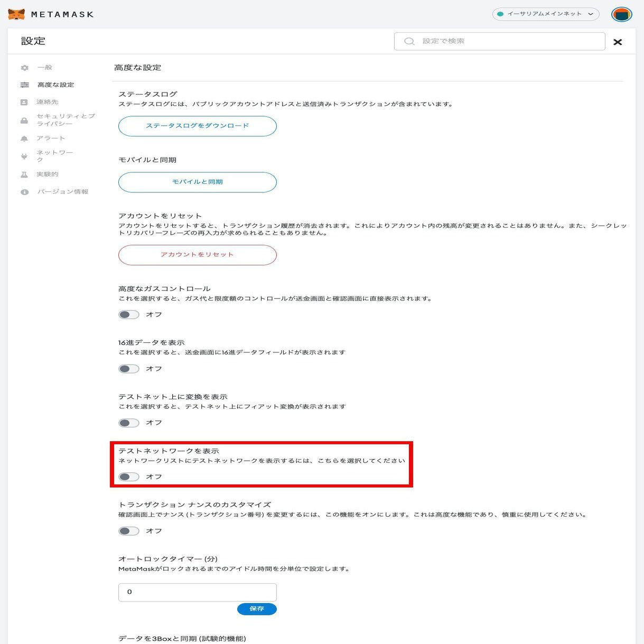Viewport: 644px width, 644px height.
Task: Click the オートロックタイマー number field
Action: pyautogui.click(x=197, y=592)
